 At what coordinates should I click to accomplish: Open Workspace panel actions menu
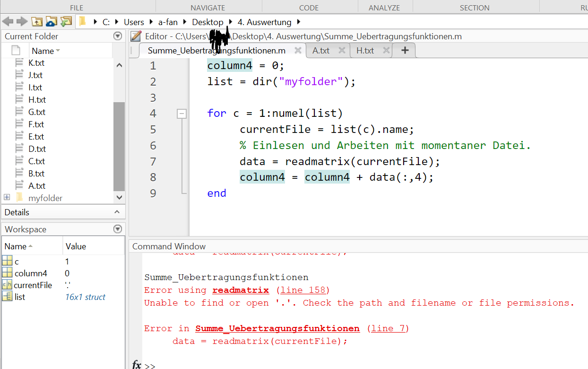[x=118, y=229]
